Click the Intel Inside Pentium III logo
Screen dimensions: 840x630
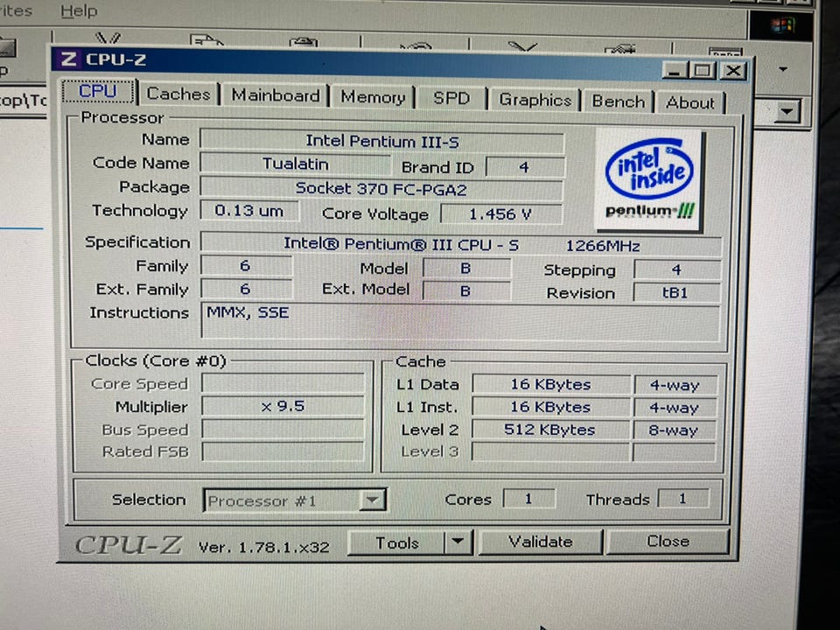tap(649, 178)
